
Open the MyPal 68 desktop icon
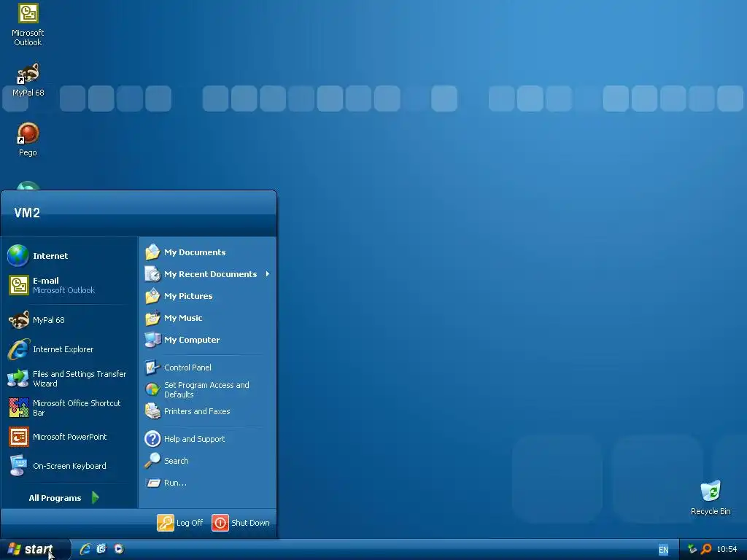[28, 80]
